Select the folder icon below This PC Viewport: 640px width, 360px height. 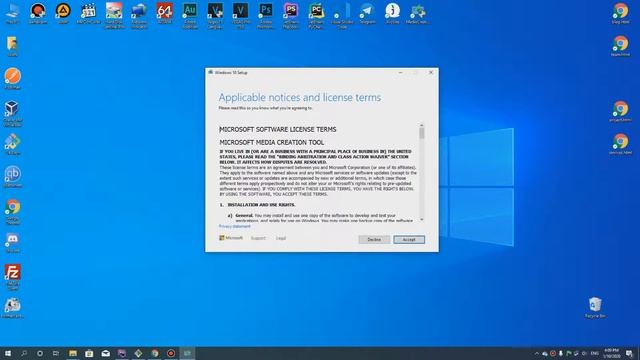12,46
